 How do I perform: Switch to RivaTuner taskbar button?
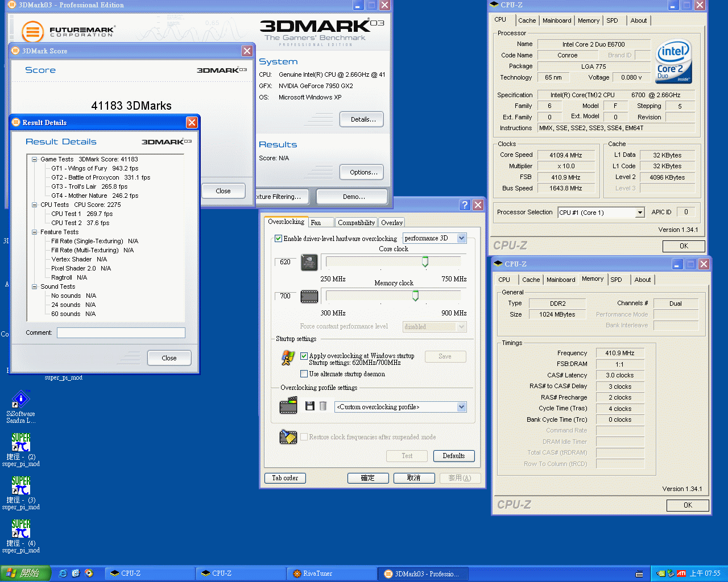(x=332, y=573)
